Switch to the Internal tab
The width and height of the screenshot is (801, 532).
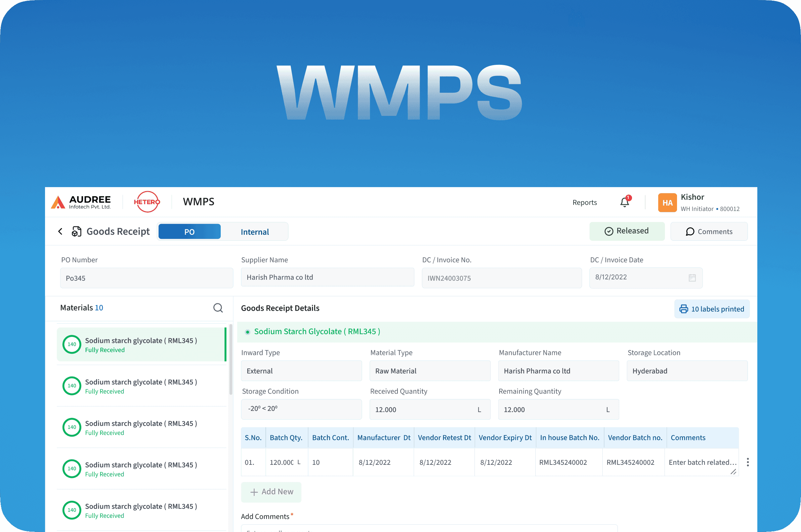point(255,232)
